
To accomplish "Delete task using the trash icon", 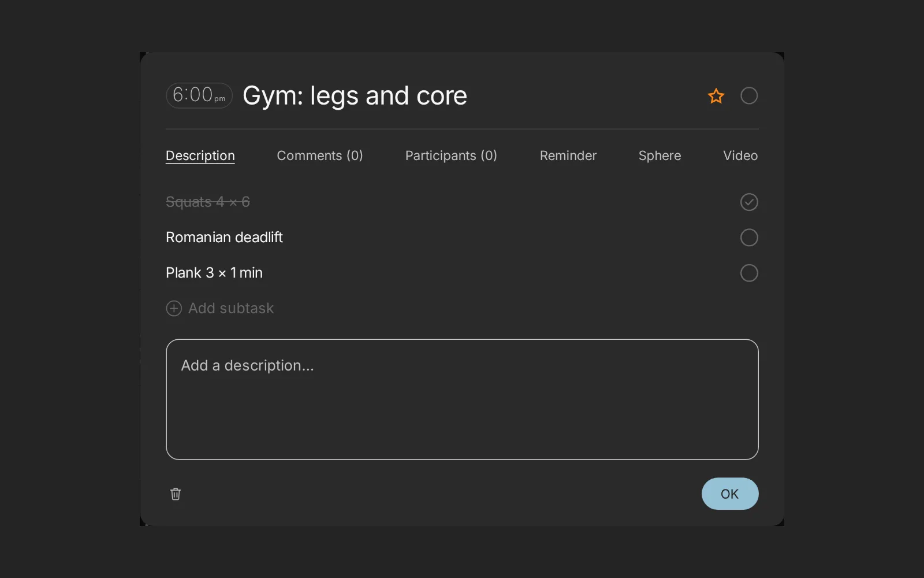I will (176, 494).
